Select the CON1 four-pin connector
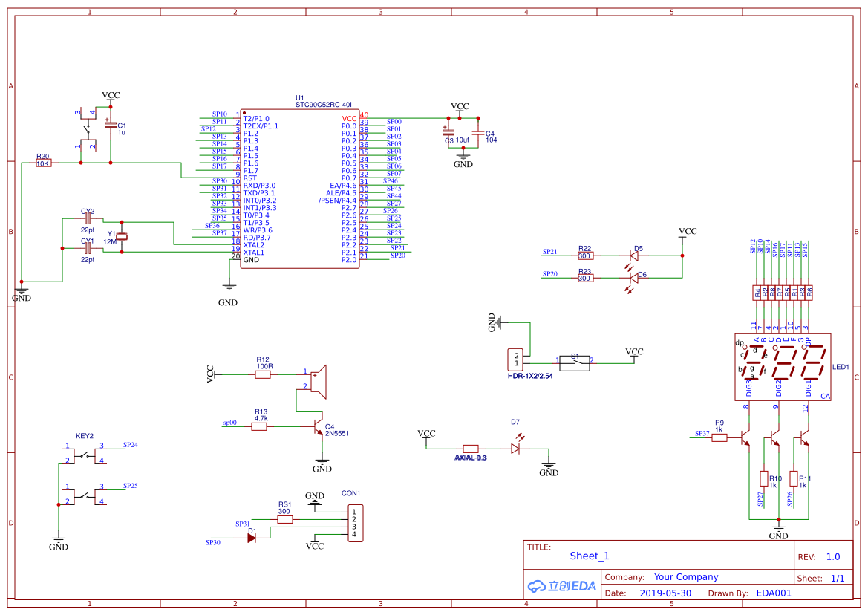Viewport: 868px width, 615px height. (356, 523)
